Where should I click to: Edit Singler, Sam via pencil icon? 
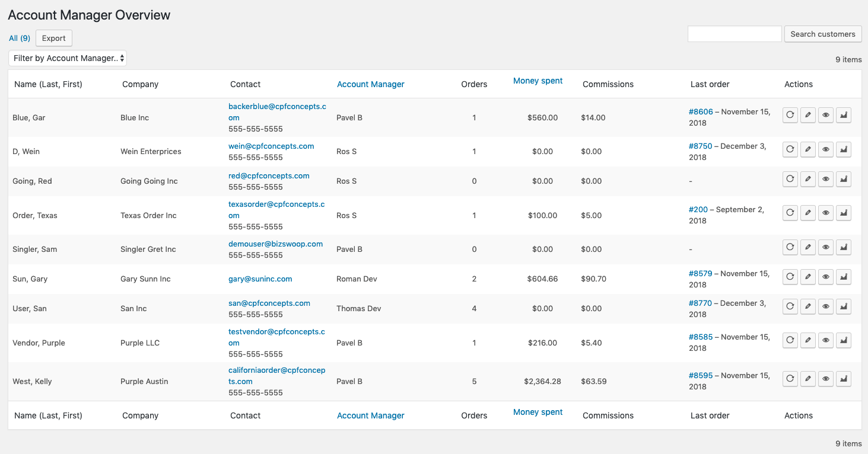click(807, 247)
